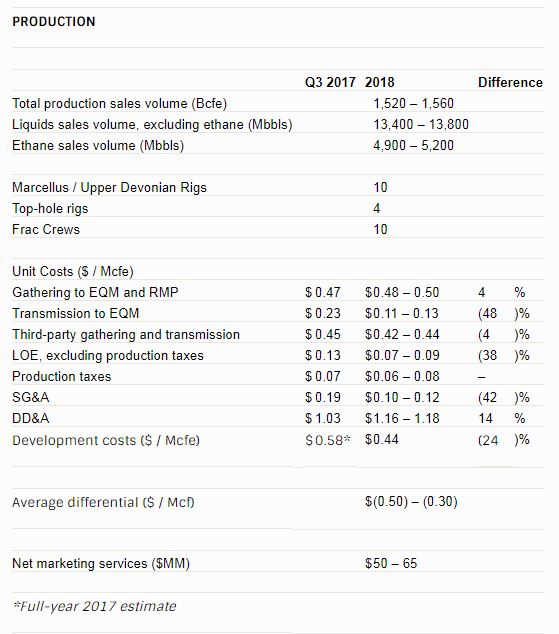Select the Top-hole rigs value 4
Viewport: 559px width, 634px height.
coord(377,208)
